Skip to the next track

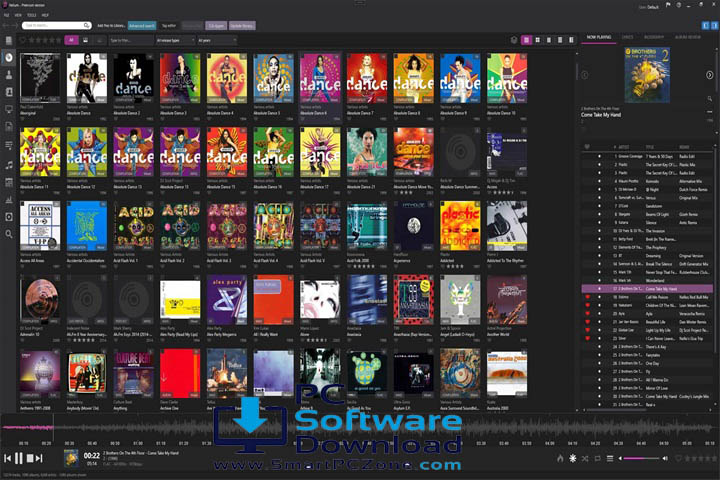[x=39, y=458]
